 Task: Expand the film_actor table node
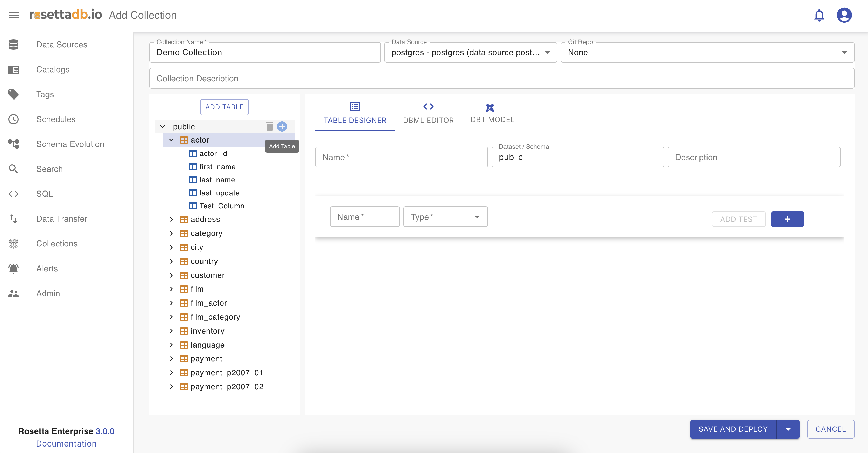point(172,303)
